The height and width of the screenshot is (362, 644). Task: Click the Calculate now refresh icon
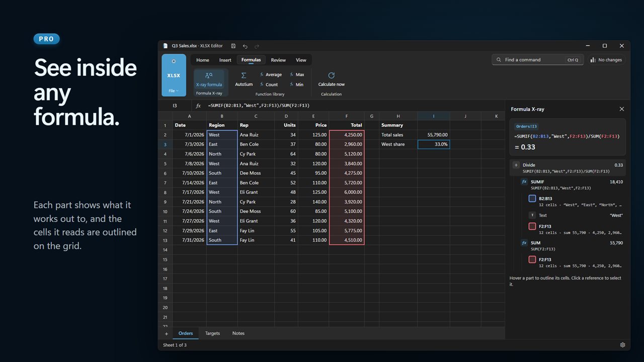[331, 75]
